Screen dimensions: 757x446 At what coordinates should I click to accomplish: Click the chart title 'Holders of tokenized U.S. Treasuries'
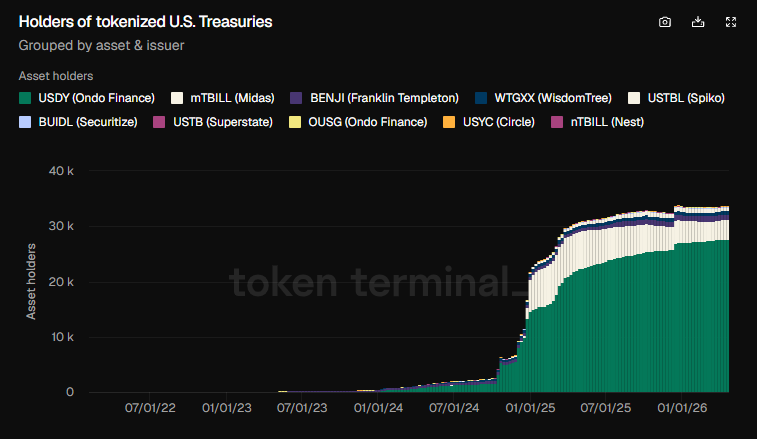point(145,21)
